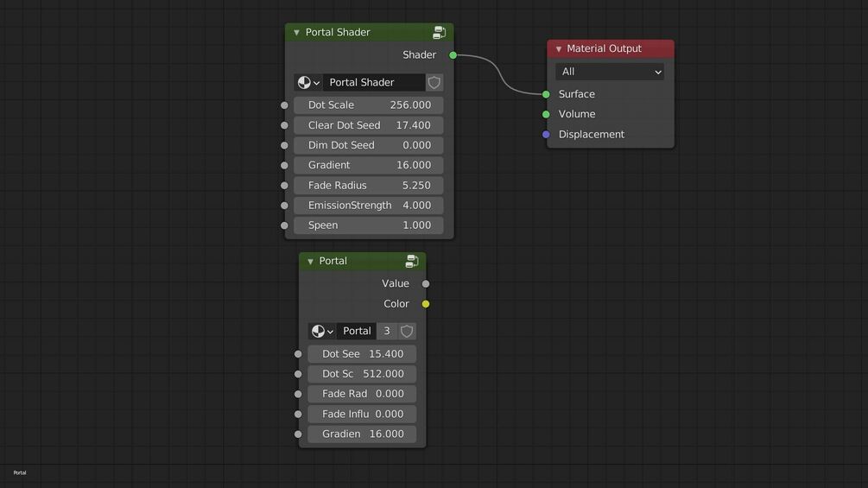Open the Portal Shader node group edit icon
The image size is (868, 488).
click(x=439, y=33)
